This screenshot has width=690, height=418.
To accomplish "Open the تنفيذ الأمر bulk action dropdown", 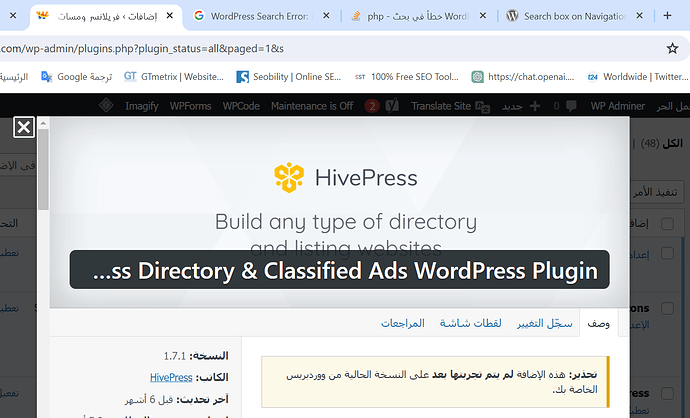I will tap(657, 192).
